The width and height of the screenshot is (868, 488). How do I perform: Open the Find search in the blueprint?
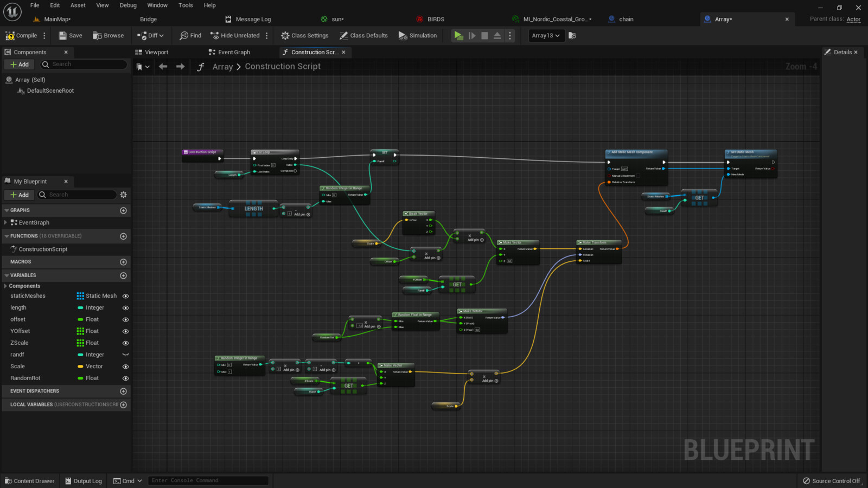(x=190, y=35)
